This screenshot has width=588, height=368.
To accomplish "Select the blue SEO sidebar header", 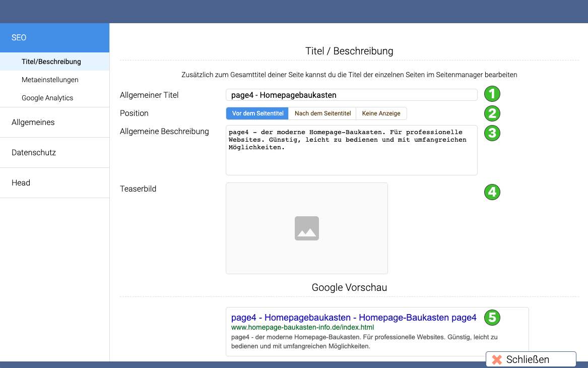I will coord(19,37).
